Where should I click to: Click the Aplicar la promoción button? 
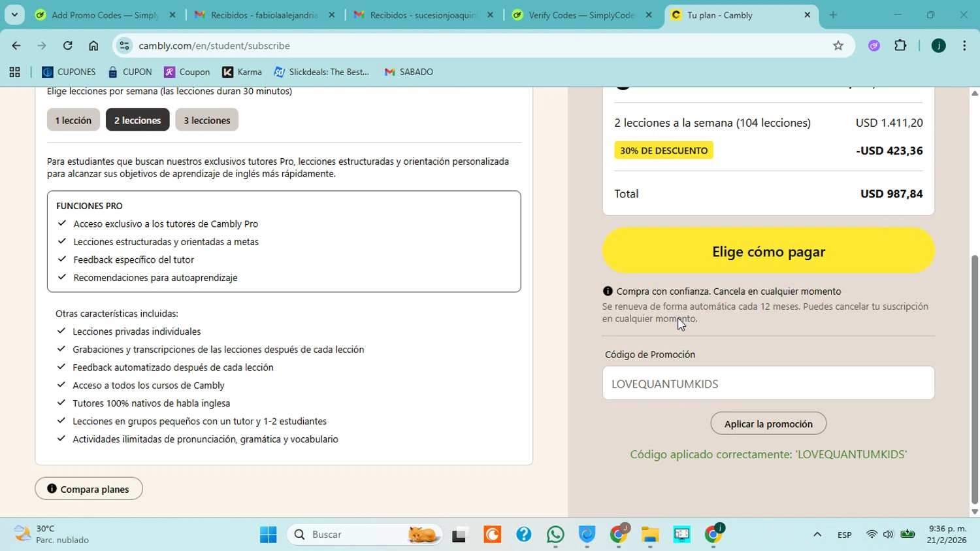(768, 424)
